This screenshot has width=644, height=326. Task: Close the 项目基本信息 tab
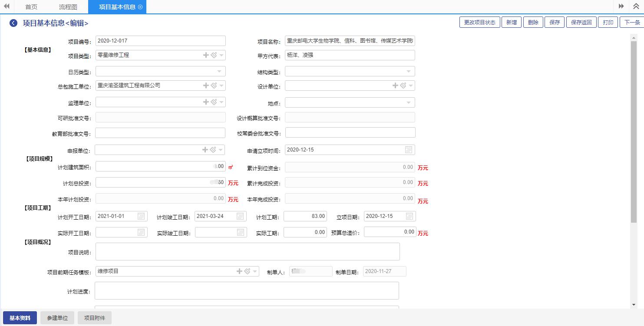(140, 7)
